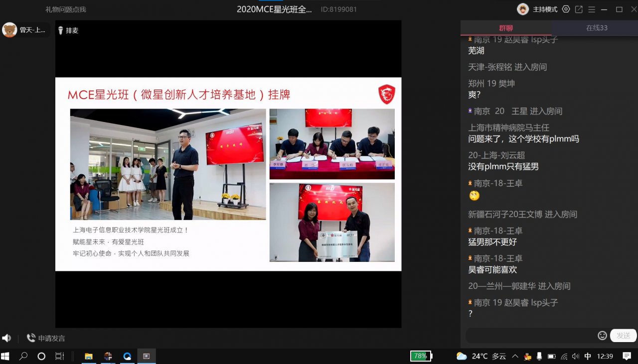Switch to the 在线33 online users tab
The height and width of the screenshot is (364, 638).
pyautogui.click(x=597, y=28)
